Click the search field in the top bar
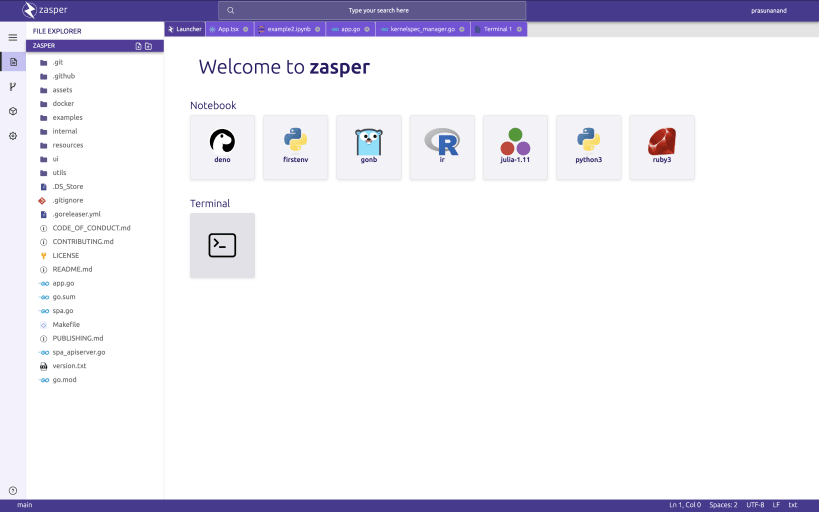The image size is (819, 512). tap(372, 10)
